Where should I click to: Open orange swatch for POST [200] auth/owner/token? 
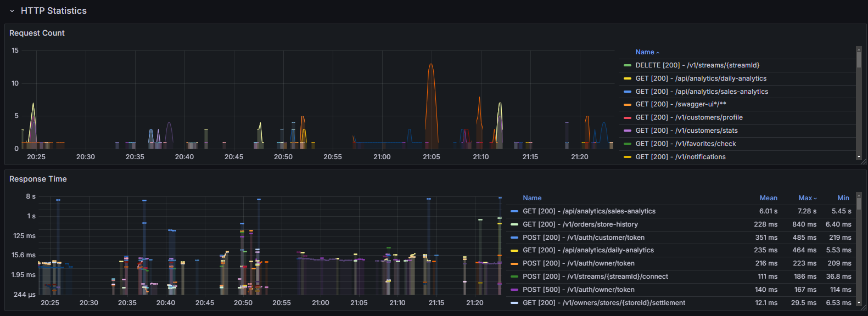(x=514, y=263)
